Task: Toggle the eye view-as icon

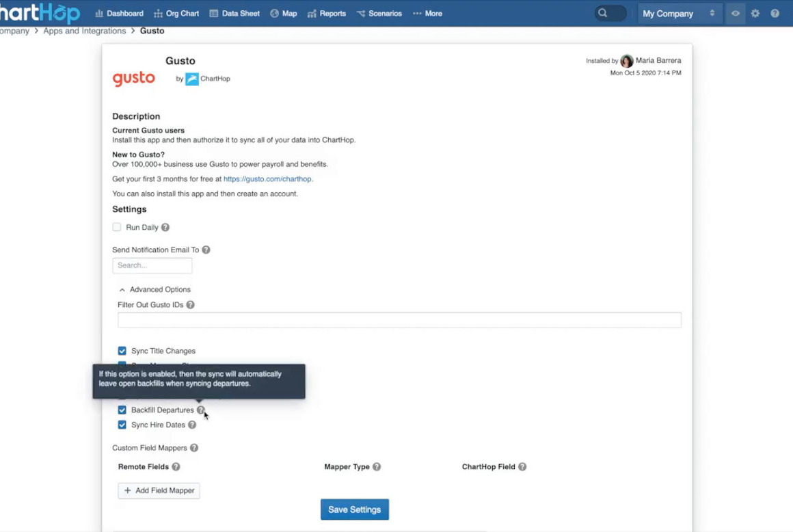Action: tap(736, 14)
